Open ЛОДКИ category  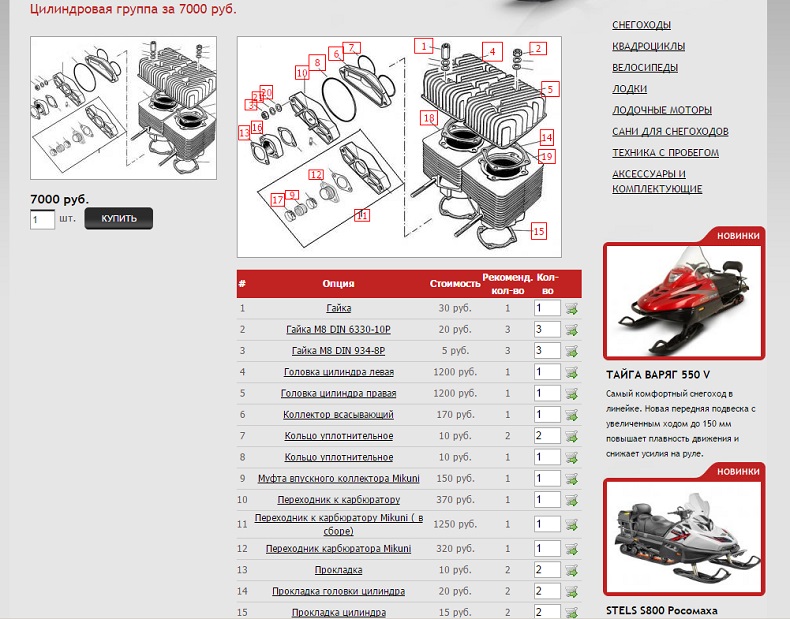click(x=629, y=89)
